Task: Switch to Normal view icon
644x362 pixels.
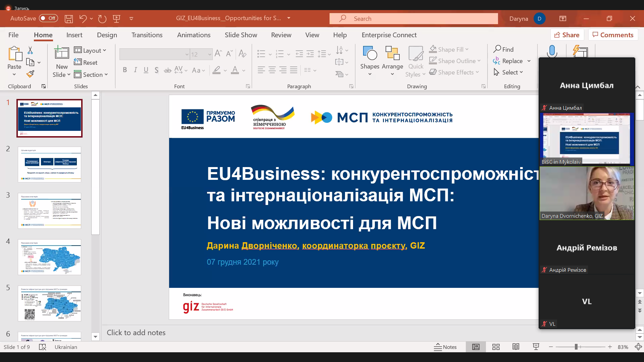Action: click(x=476, y=347)
